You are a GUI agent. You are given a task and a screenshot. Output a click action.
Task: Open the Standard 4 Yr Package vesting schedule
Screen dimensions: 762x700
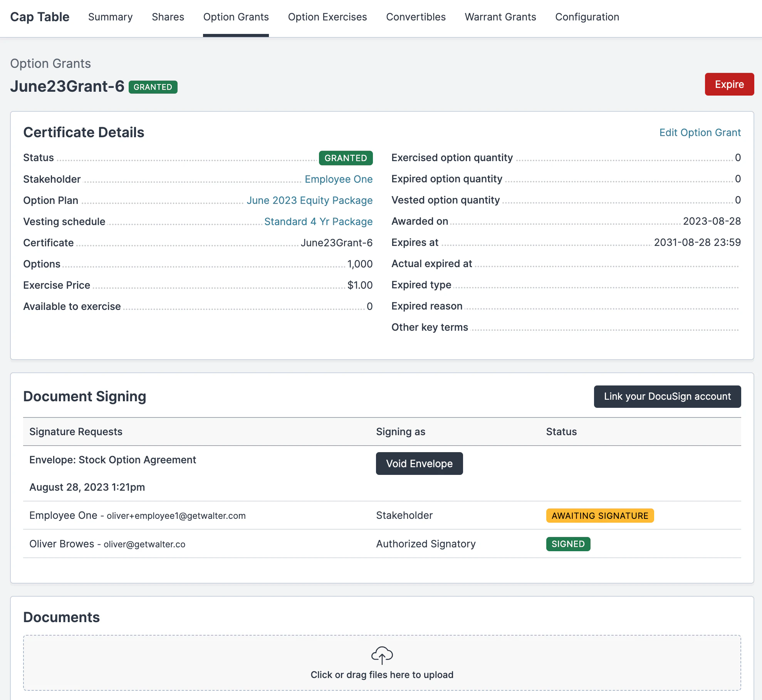[318, 222]
